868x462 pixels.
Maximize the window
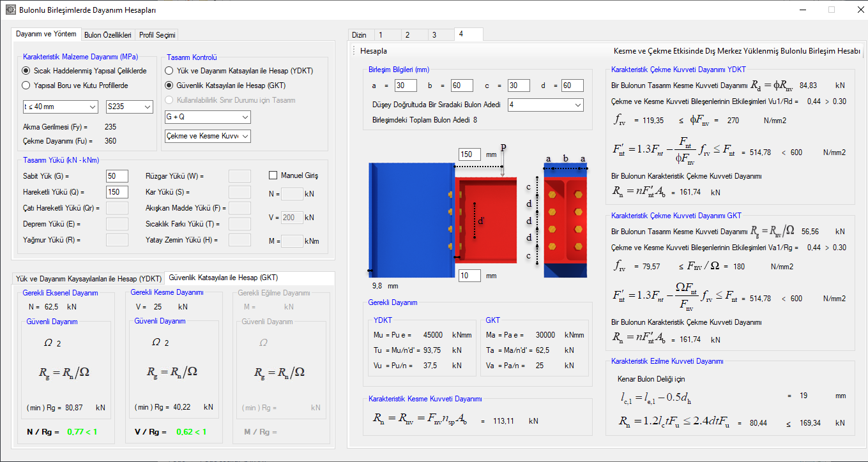[x=831, y=10]
